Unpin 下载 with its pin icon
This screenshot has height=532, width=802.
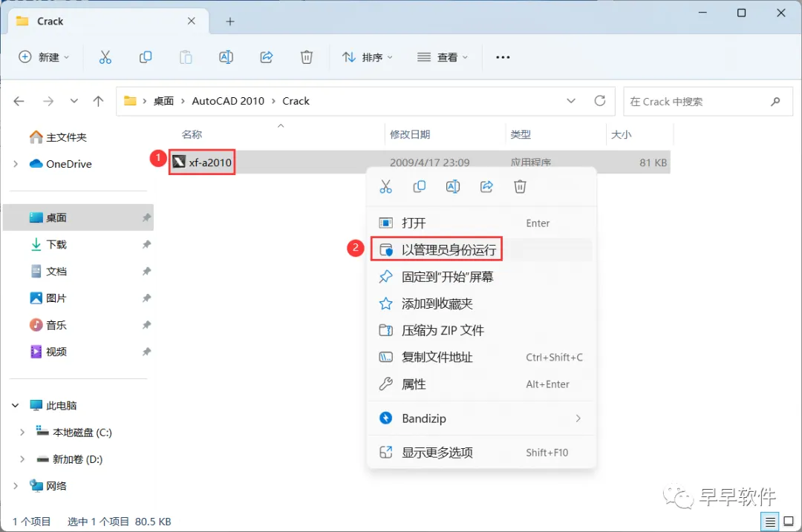pyautogui.click(x=146, y=244)
